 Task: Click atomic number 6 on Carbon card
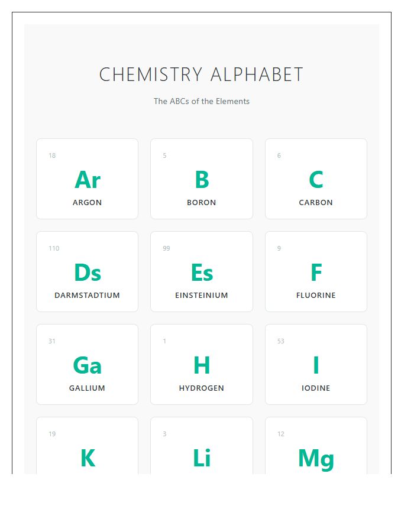pos(279,155)
